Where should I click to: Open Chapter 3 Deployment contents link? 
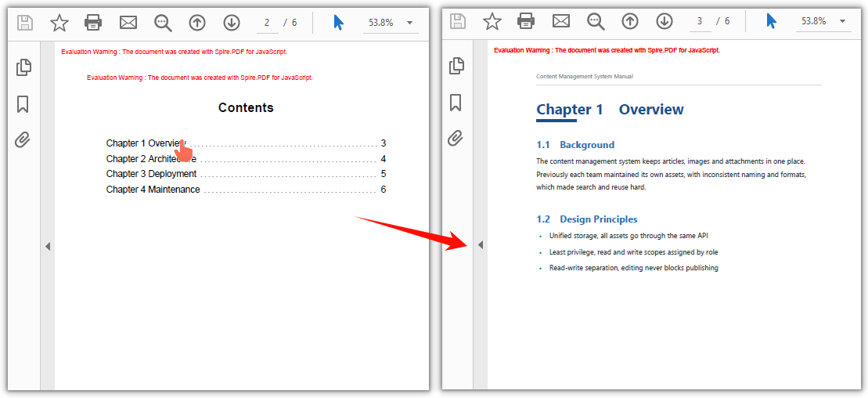[x=246, y=174]
